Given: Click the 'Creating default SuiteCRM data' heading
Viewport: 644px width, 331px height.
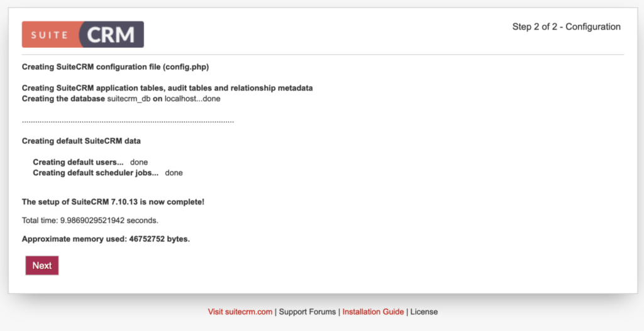Looking at the screenshot, I should (x=81, y=141).
